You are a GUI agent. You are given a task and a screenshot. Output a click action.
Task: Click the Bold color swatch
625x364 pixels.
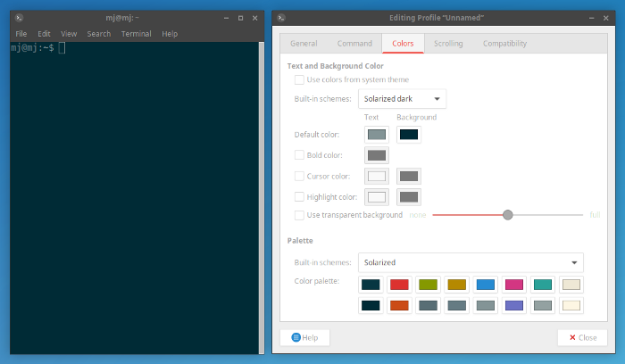point(377,155)
